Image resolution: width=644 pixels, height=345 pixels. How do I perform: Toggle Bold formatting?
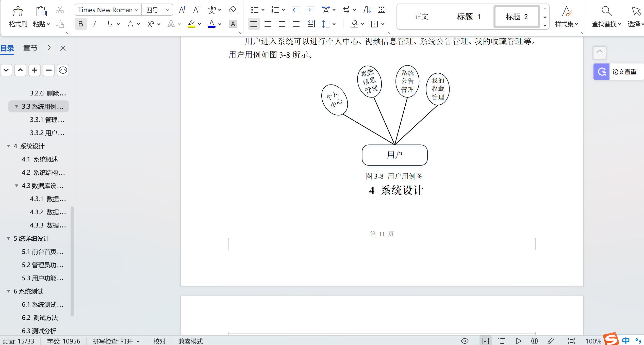pyautogui.click(x=80, y=24)
